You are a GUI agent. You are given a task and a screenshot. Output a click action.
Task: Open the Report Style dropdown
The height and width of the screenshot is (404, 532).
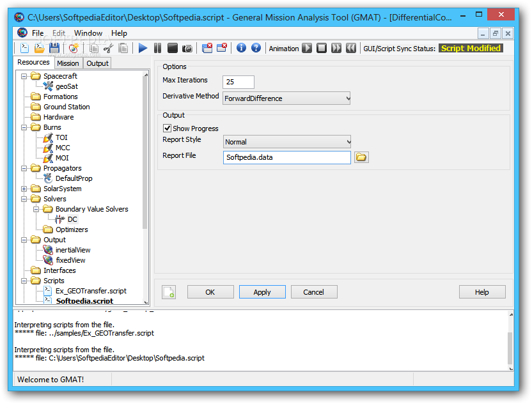coord(287,142)
